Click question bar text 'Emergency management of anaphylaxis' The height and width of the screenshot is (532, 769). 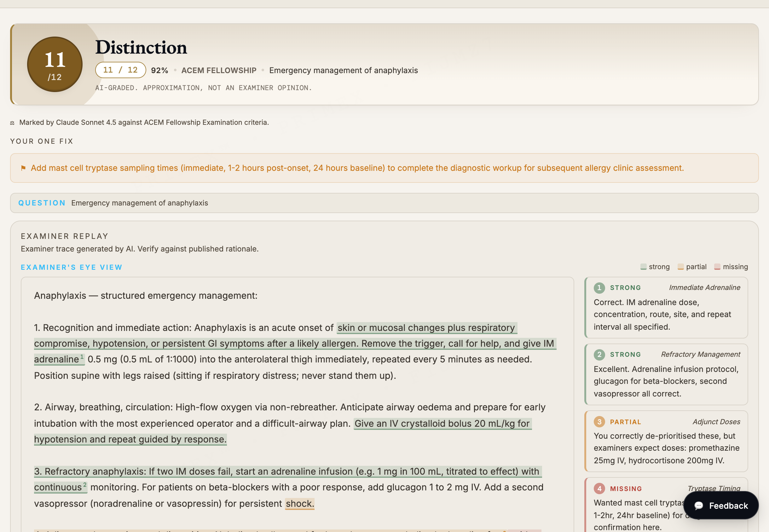click(140, 203)
